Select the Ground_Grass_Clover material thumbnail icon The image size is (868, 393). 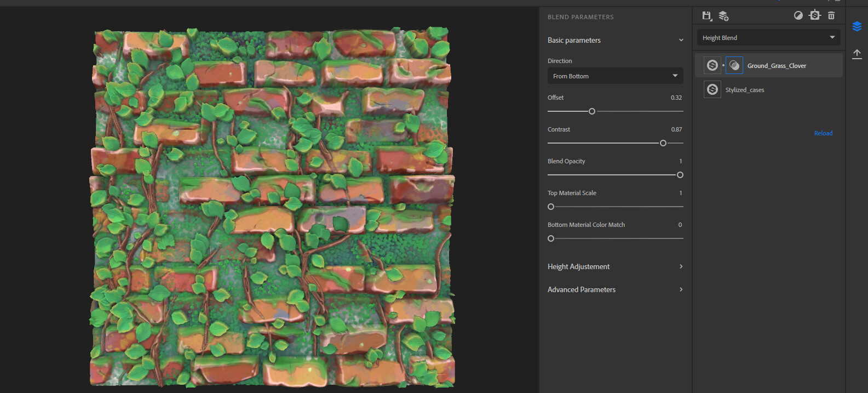click(x=712, y=65)
